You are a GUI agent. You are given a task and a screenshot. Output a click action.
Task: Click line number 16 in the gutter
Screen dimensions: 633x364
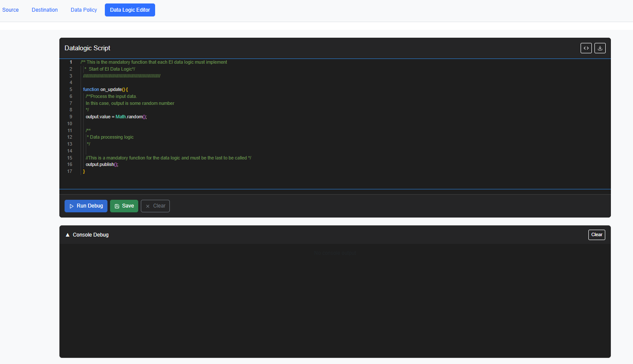tap(70, 165)
